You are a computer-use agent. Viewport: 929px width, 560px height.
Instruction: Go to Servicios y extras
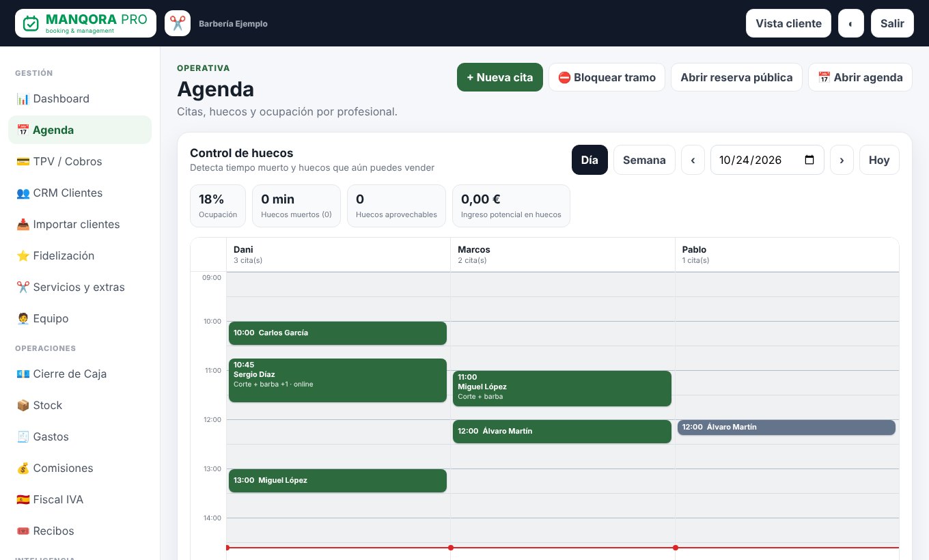click(x=80, y=287)
